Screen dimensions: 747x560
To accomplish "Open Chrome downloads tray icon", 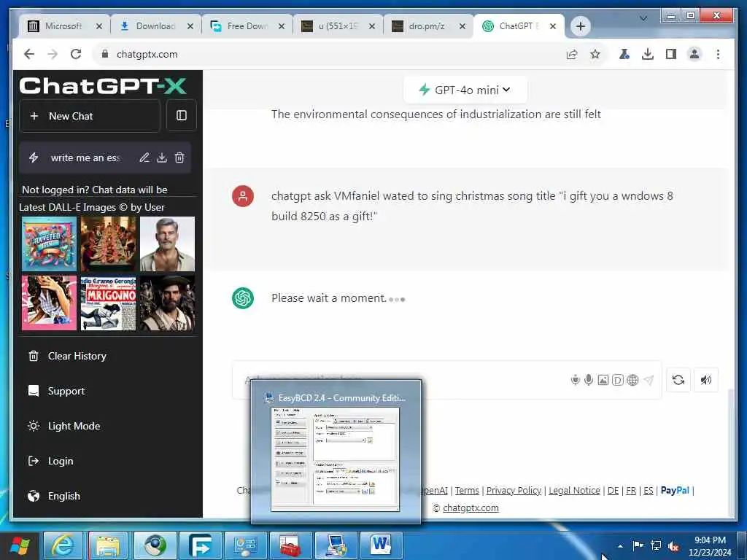I will [648, 54].
